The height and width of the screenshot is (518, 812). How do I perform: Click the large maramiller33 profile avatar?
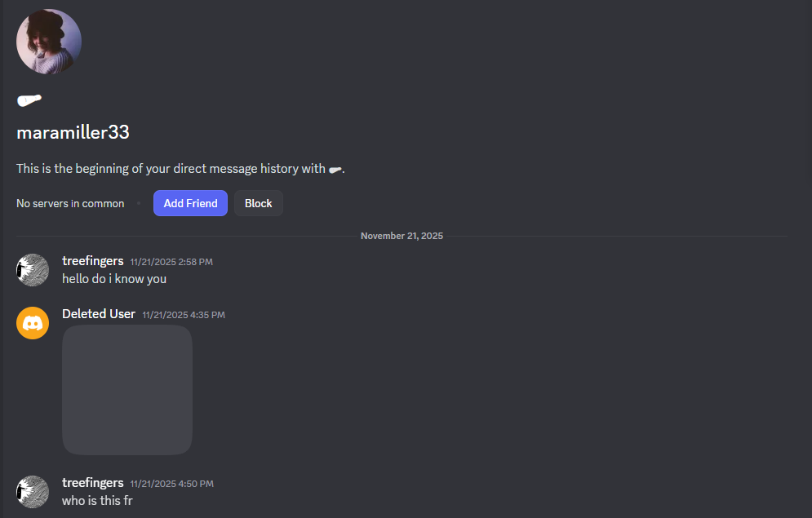49,42
